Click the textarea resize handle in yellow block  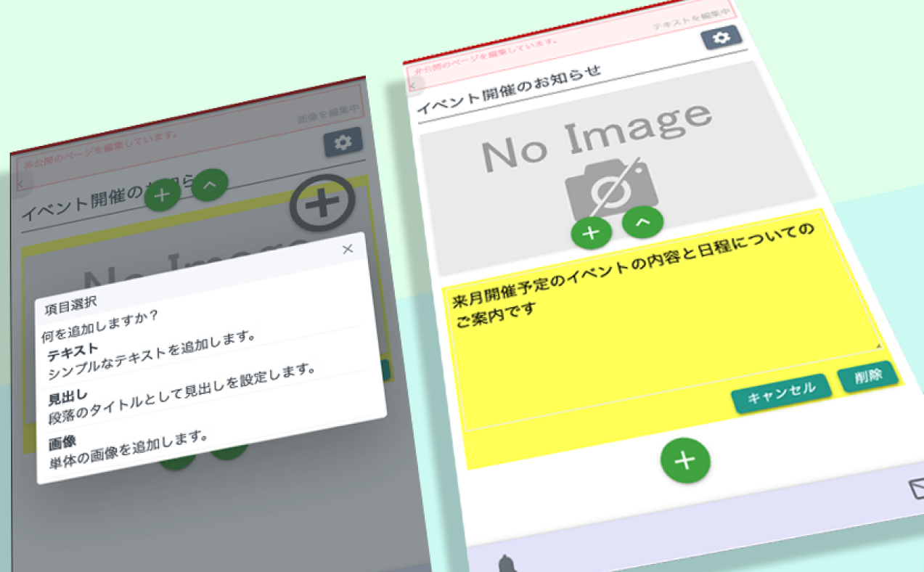(879, 346)
